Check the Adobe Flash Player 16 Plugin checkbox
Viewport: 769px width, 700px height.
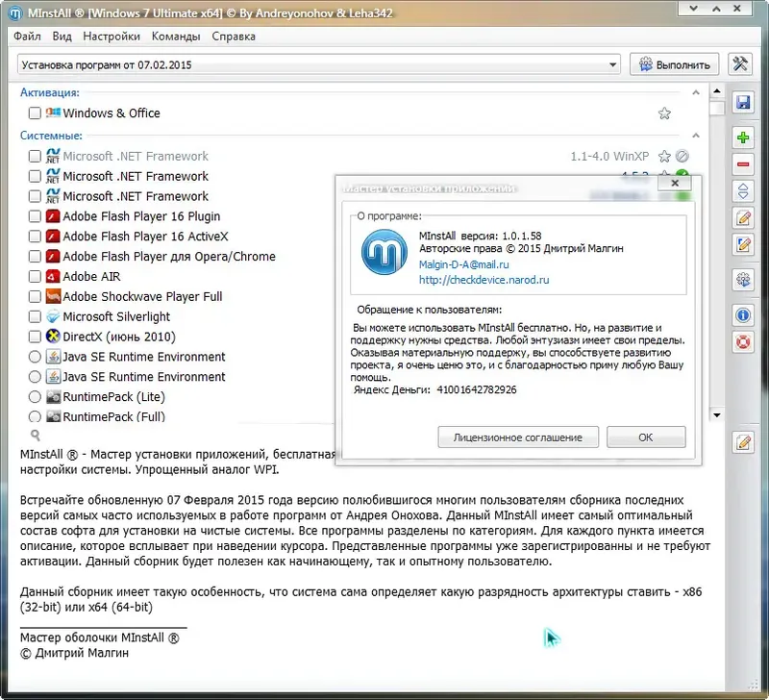point(33,216)
